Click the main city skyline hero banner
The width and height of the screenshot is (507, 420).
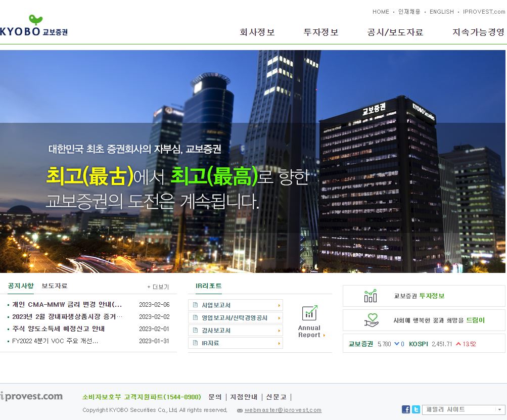253,161
